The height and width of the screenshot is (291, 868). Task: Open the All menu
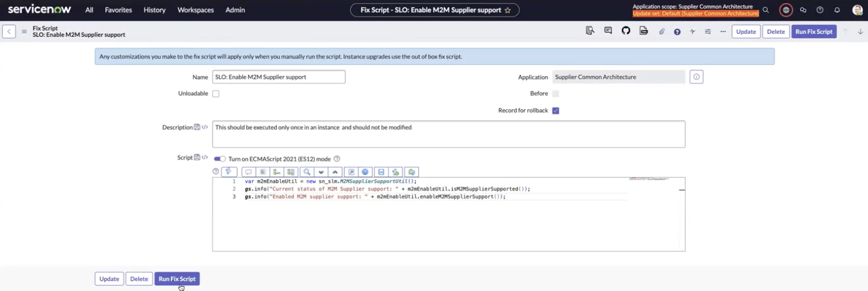89,10
